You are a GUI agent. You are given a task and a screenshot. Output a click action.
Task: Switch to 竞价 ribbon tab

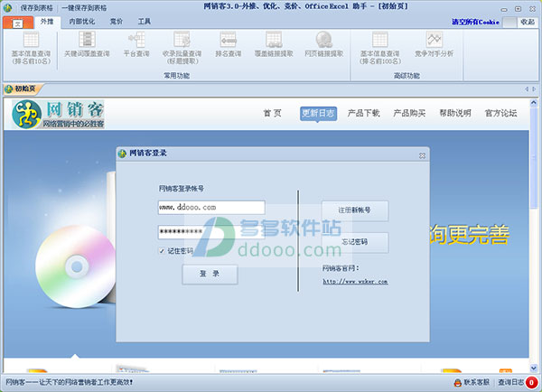click(117, 22)
